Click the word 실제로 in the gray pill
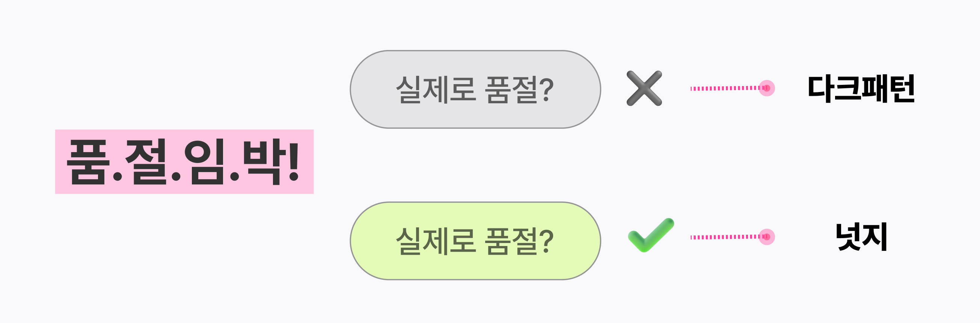Viewport: 980px width, 323px height. (x=436, y=90)
